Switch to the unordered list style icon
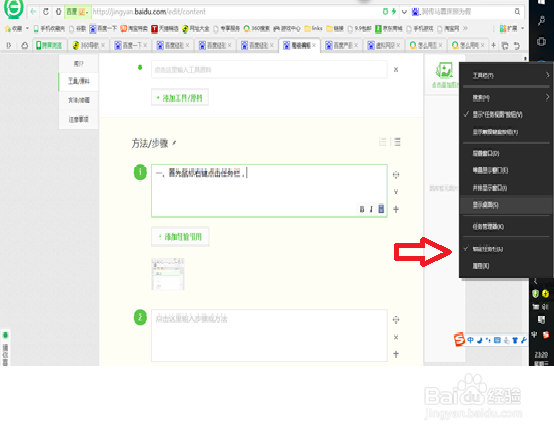The height and width of the screenshot is (433, 554). tap(397, 142)
